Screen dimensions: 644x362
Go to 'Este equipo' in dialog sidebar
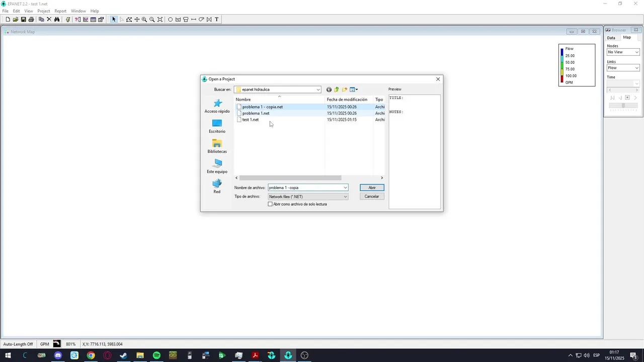(x=217, y=166)
